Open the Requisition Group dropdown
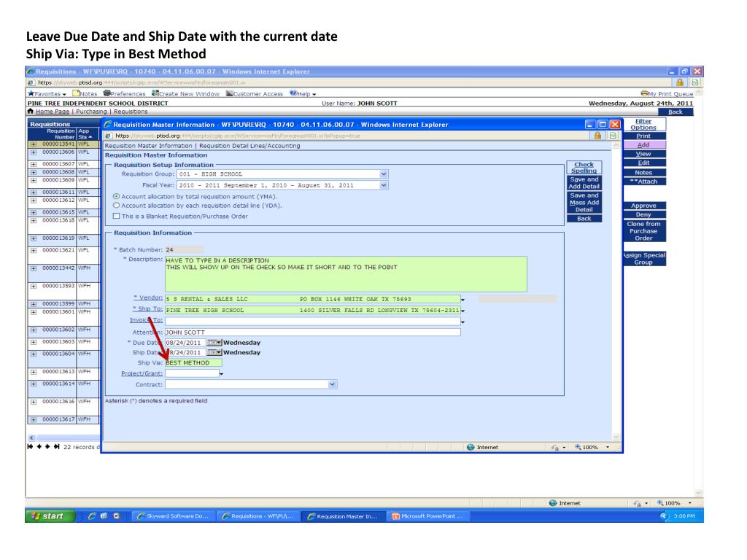The height and width of the screenshot is (560, 747). 384,174
